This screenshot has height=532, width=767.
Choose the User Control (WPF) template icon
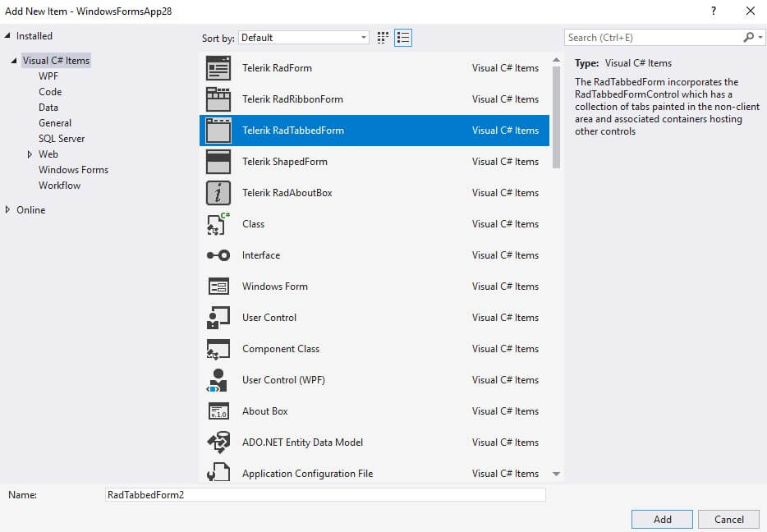tap(218, 380)
